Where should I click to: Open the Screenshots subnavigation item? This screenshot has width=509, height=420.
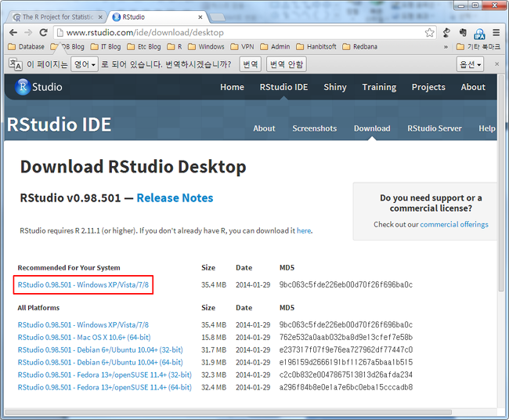coord(315,129)
